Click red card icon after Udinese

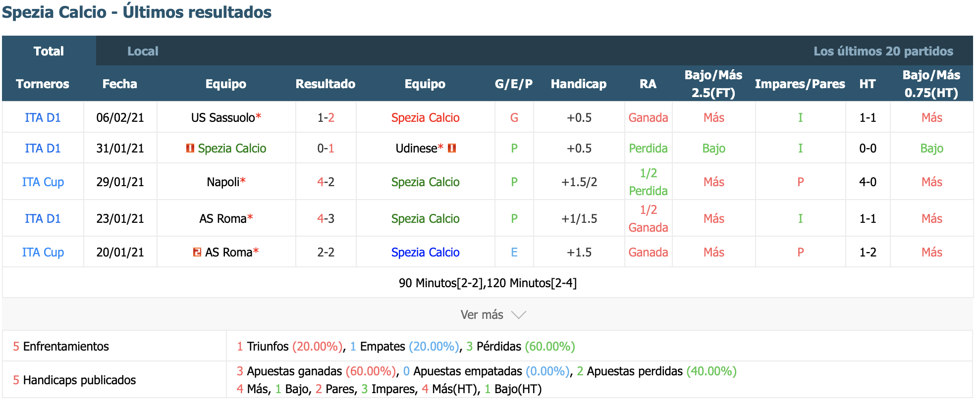click(451, 148)
